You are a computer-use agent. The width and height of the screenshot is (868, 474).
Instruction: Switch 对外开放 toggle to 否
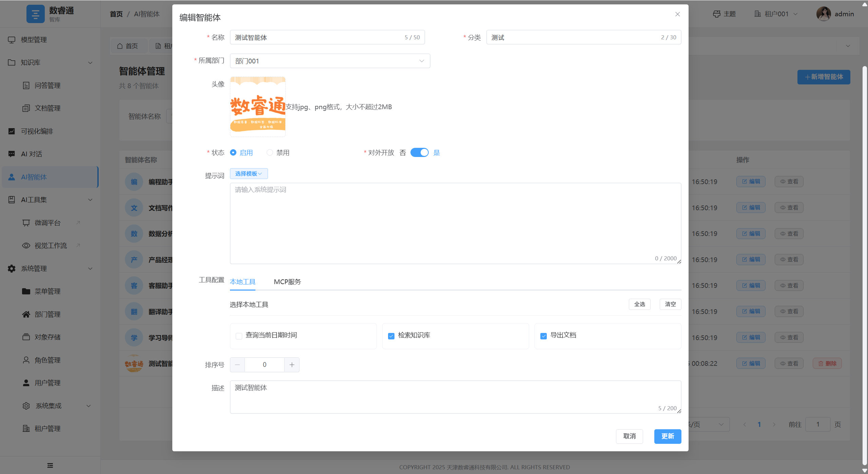click(420, 152)
